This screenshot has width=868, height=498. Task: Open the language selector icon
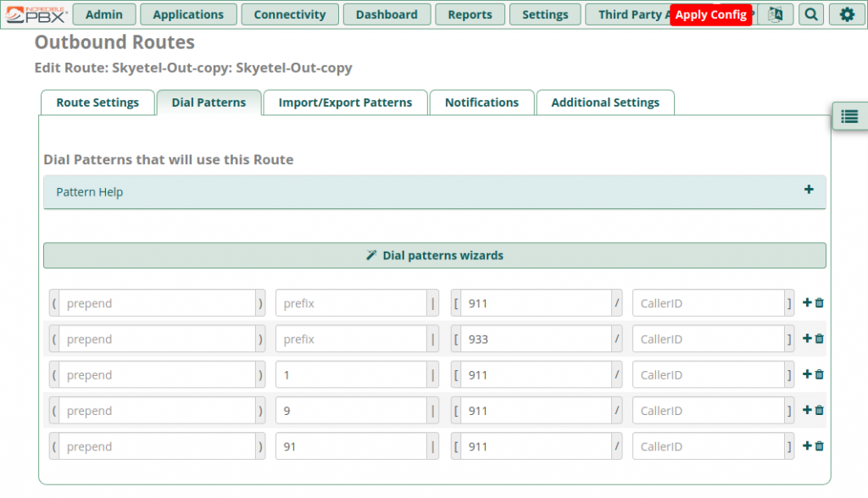pos(775,14)
